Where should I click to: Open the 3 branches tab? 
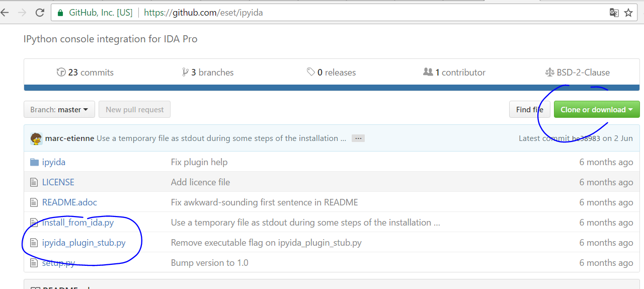coord(208,73)
